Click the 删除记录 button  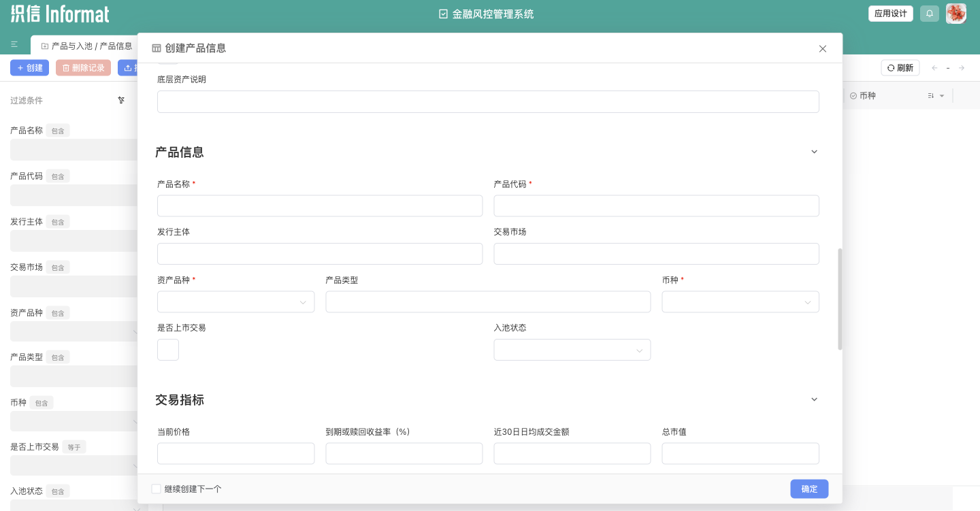[x=83, y=68]
